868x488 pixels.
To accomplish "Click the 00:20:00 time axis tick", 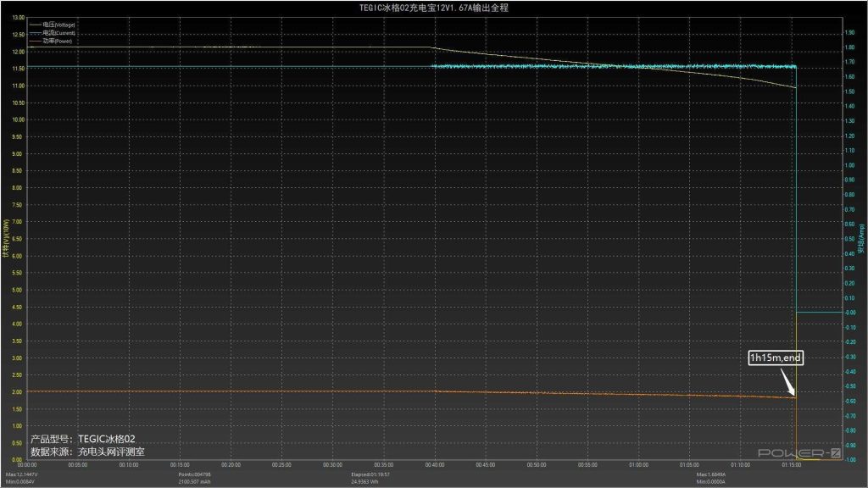I will pos(231,465).
